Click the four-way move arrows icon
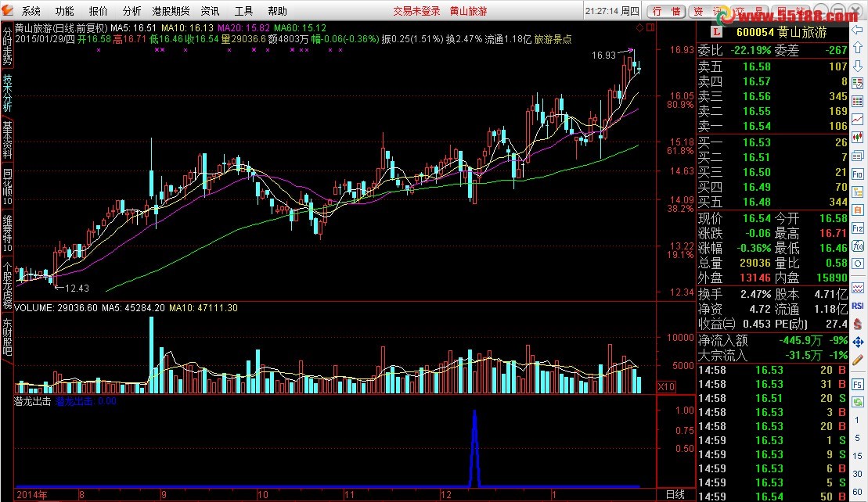 click(x=858, y=342)
